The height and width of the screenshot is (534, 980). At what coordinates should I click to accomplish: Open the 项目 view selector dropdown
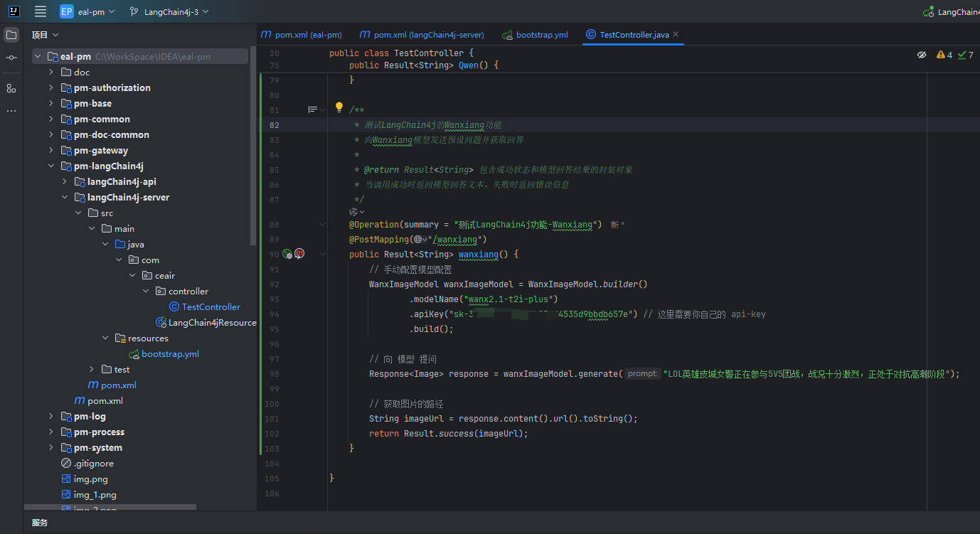45,34
